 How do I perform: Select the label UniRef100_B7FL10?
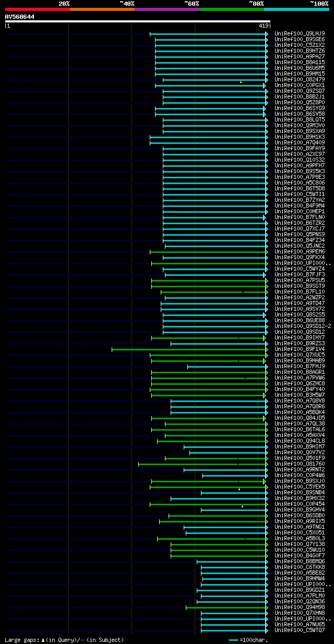pyautogui.click(x=300, y=291)
